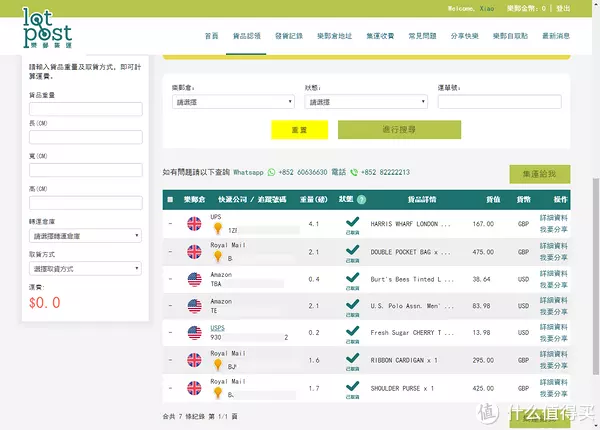Click the US flag in the Burt's Bees row
The image size is (600, 430).
click(194, 279)
